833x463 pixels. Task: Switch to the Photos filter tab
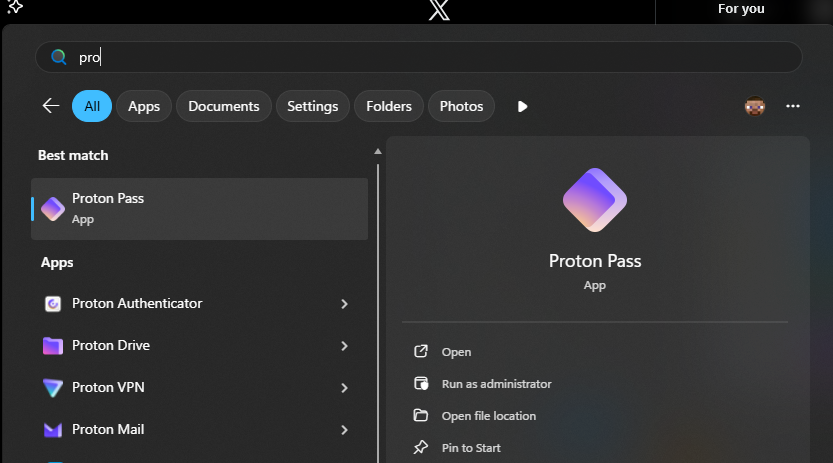pyautogui.click(x=461, y=106)
